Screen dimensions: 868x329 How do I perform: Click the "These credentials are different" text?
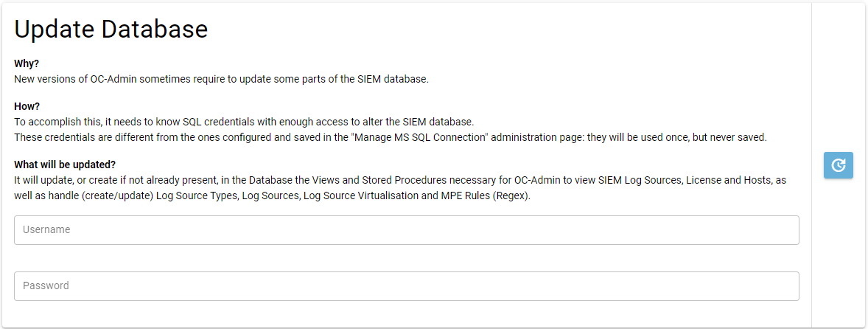(x=81, y=136)
